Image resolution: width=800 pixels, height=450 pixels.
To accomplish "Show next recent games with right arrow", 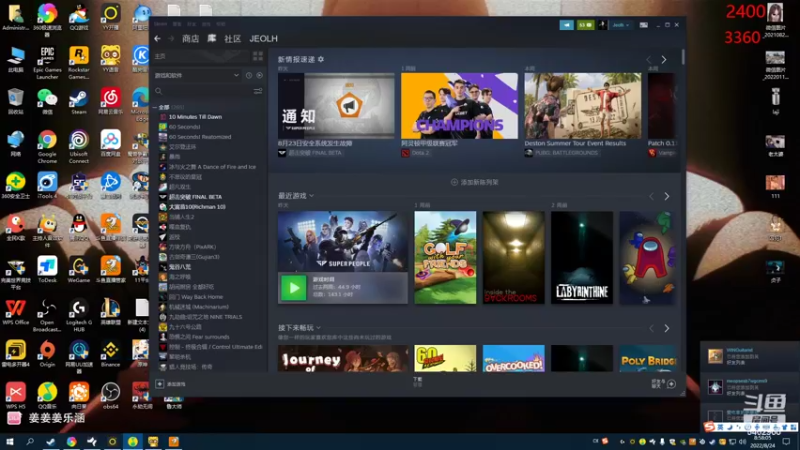I will pyautogui.click(x=666, y=196).
